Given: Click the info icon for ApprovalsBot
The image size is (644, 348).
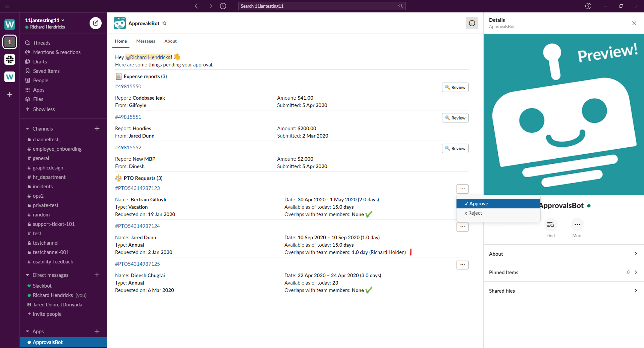Looking at the screenshot, I should coord(472,23).
